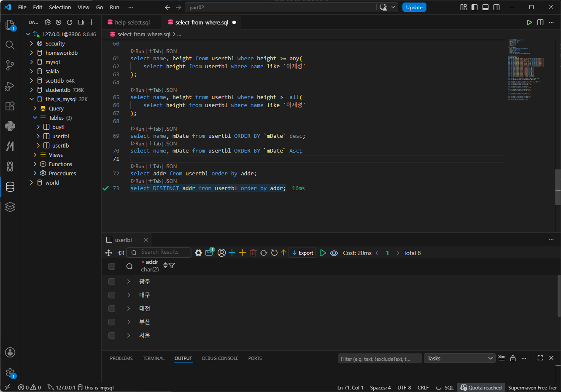Click the Update button

pyautogui.click(x=414, y=7)
